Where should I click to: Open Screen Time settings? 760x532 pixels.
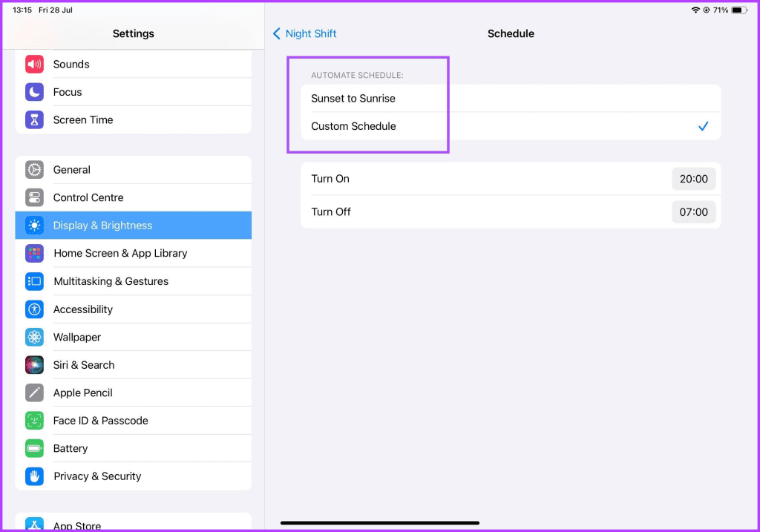[134, 119]
